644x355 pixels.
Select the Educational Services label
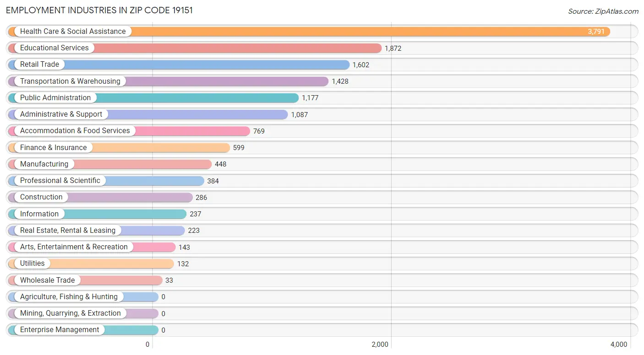tap(55, 48)
